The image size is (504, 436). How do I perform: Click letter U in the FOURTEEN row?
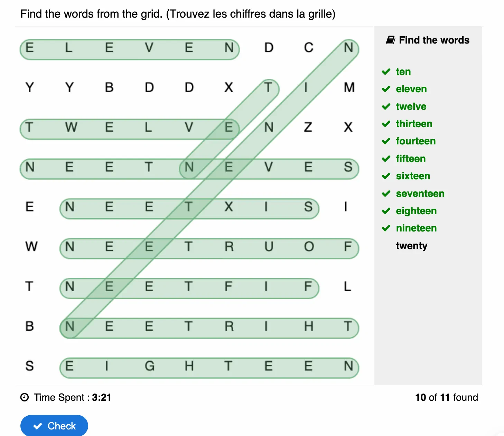pyautogui.click(x=269, y=247)
